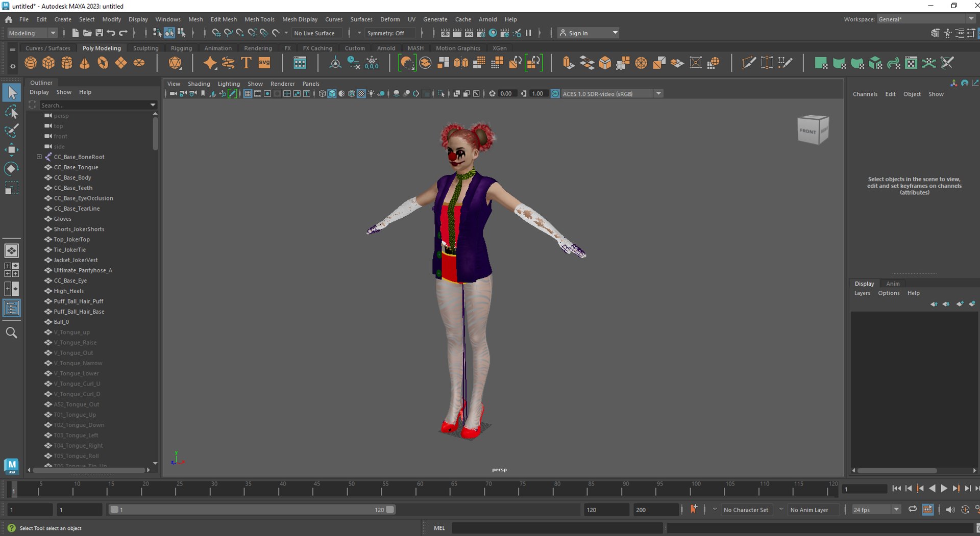Image resolution: width=980 pixels, height=536 pixels.
Task: Create a polygon cube from shelf
Action: click(48, 63)
